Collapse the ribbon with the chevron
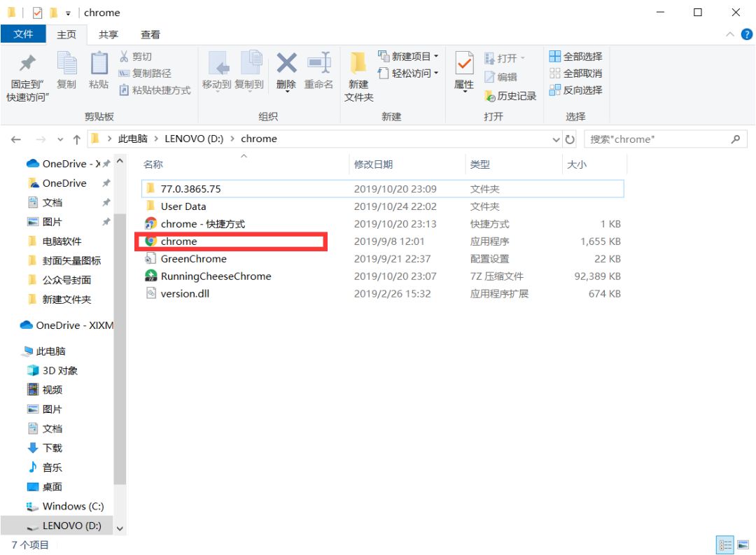The image size is (756, 555). (x=730, y=34)
